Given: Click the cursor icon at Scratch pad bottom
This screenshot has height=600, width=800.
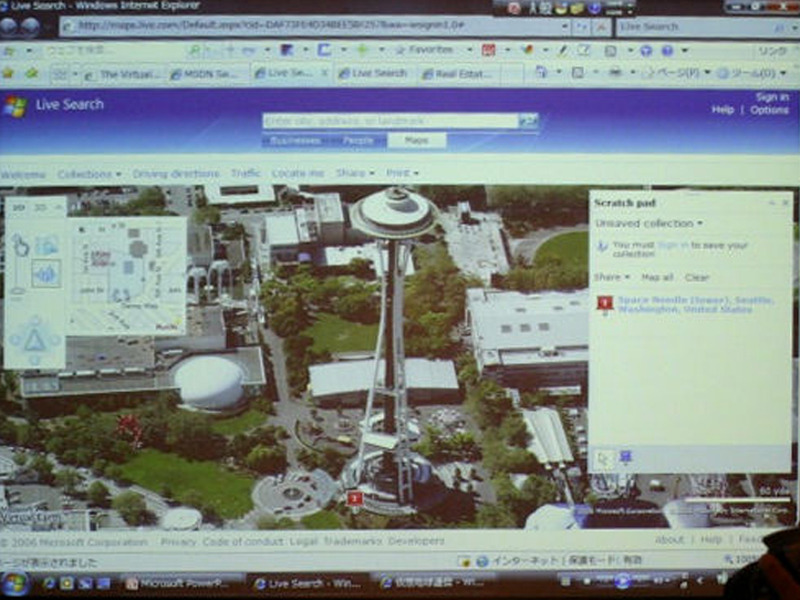Looking at the screenshot, I should 603,460.
